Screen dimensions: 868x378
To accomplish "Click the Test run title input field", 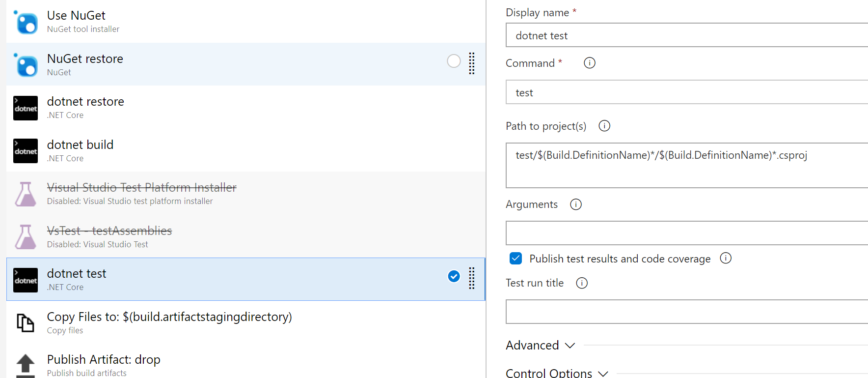I will point(687,312).
